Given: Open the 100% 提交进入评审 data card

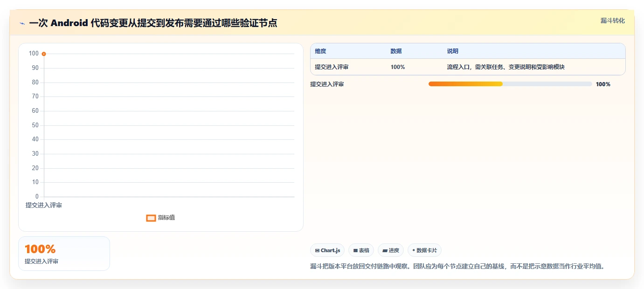Looking at the screenshot, I should (x=64, y=254).
